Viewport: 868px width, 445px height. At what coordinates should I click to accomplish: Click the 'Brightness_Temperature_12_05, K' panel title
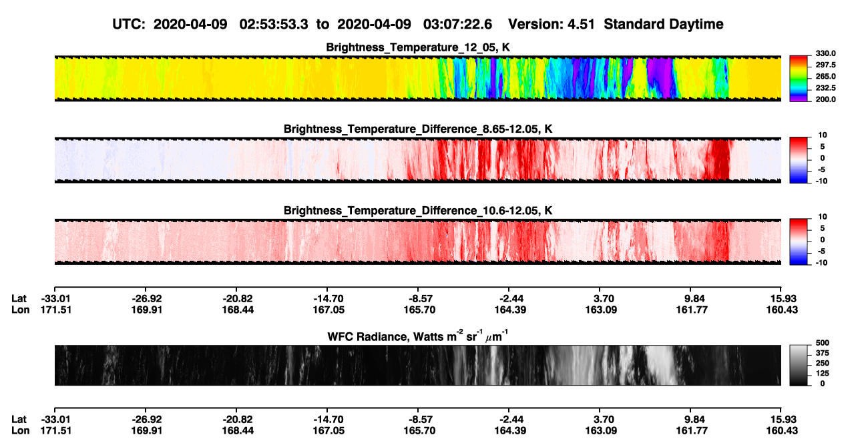417,47
